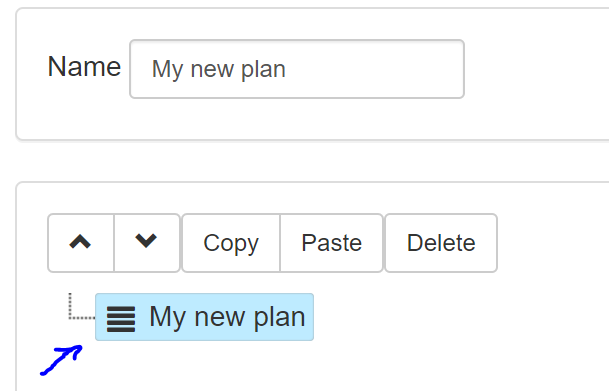Screen dimensions: 609x391
Task: Click the up-arrow button in the toolbar
Action: (81, 243)
